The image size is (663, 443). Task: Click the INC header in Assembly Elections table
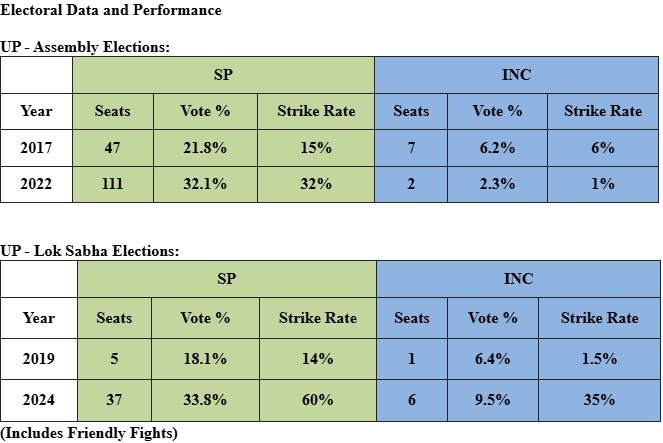[516, 75]
